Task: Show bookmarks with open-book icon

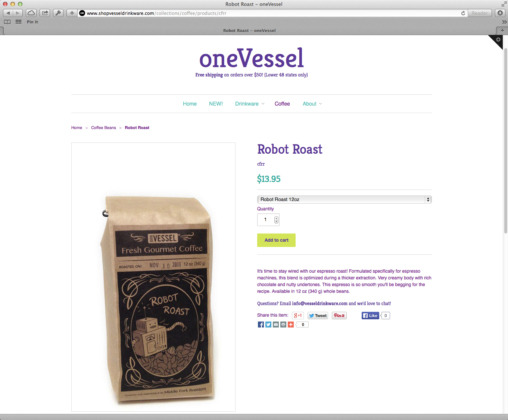Action: point(7,22)
